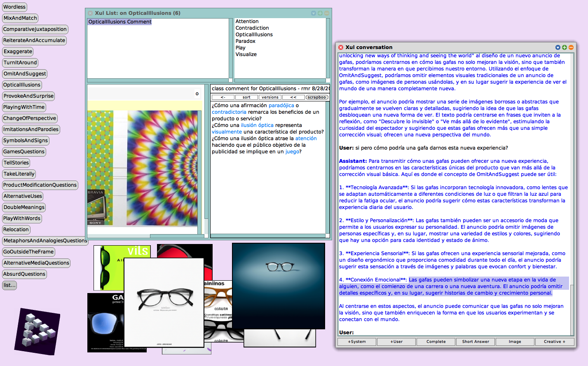Follow the 'contradictoria' link
The height and width of the screenshot is (366, 588).
(229, 112)
